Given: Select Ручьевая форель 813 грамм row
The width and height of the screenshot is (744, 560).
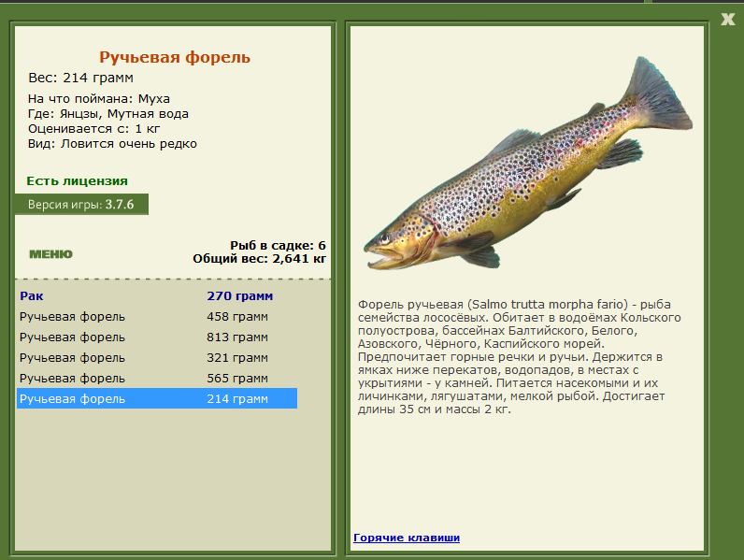Looking at the screenshot, I should point(157,337).
